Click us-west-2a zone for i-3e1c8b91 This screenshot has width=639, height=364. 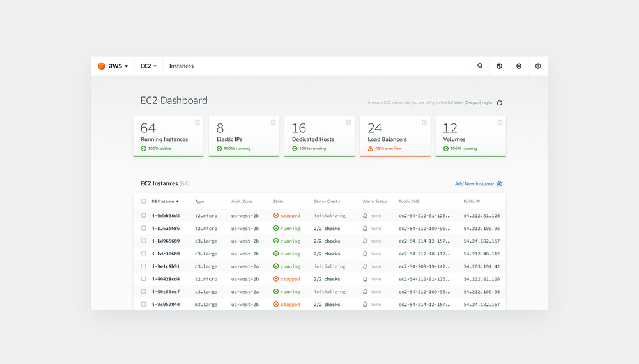pyautogui.click(x=245, y=266)
